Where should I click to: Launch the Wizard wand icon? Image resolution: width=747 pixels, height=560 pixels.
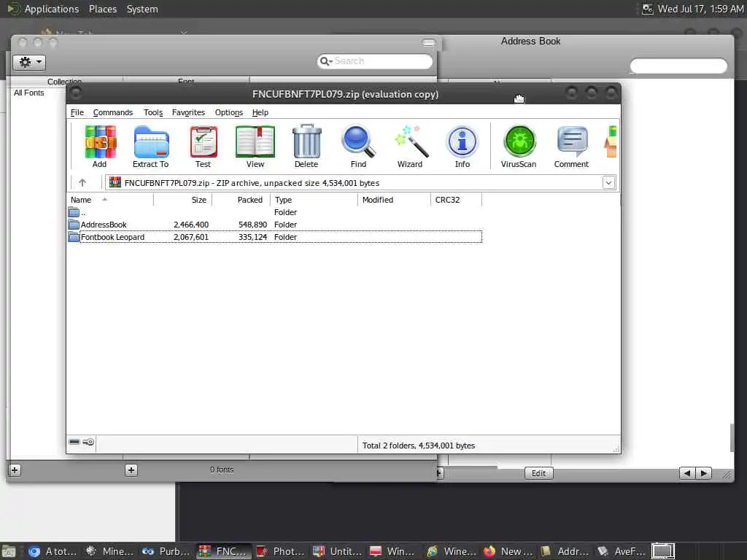coord(411,141)
